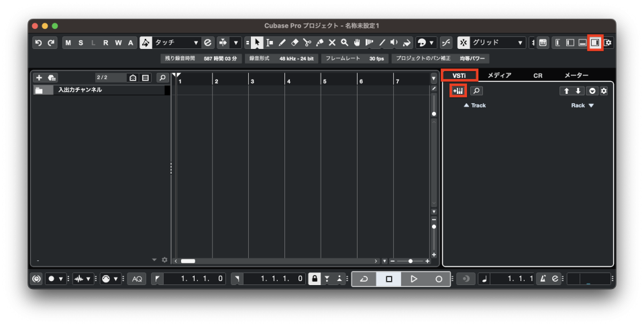Open the auto-scroll settings dropdown arrow
The image size is (644, 326).
pyautogui.click(x=235, y=43)
